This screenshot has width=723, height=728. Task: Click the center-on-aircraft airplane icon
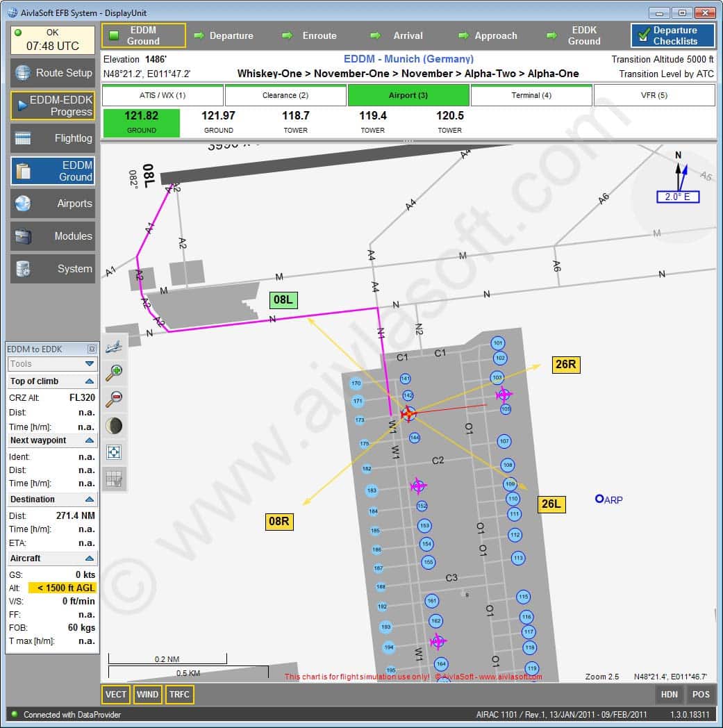tap(115, 347)
